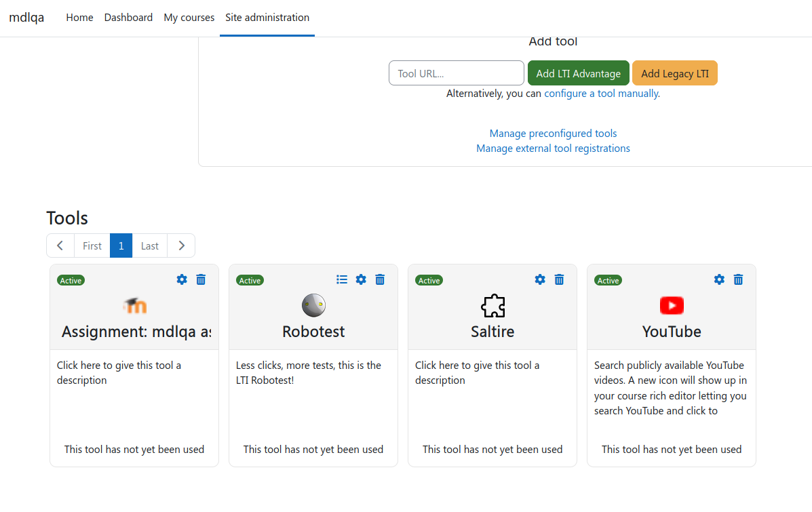Open My courses menu item
The width and height of the screenshot is (812, 512).
[189, 18]
